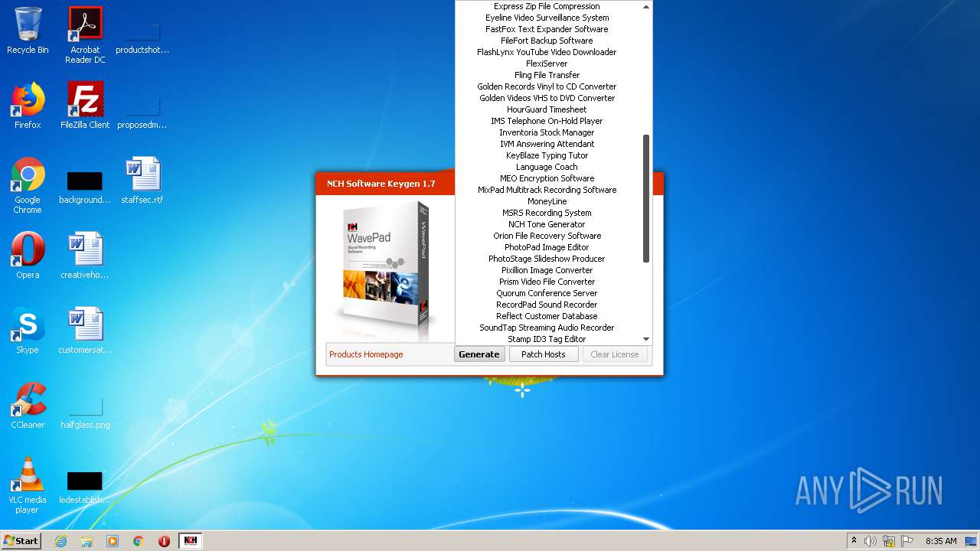Select Express Zip File Compression
Screen dimensions: 980x551
[x=547, y=6]
